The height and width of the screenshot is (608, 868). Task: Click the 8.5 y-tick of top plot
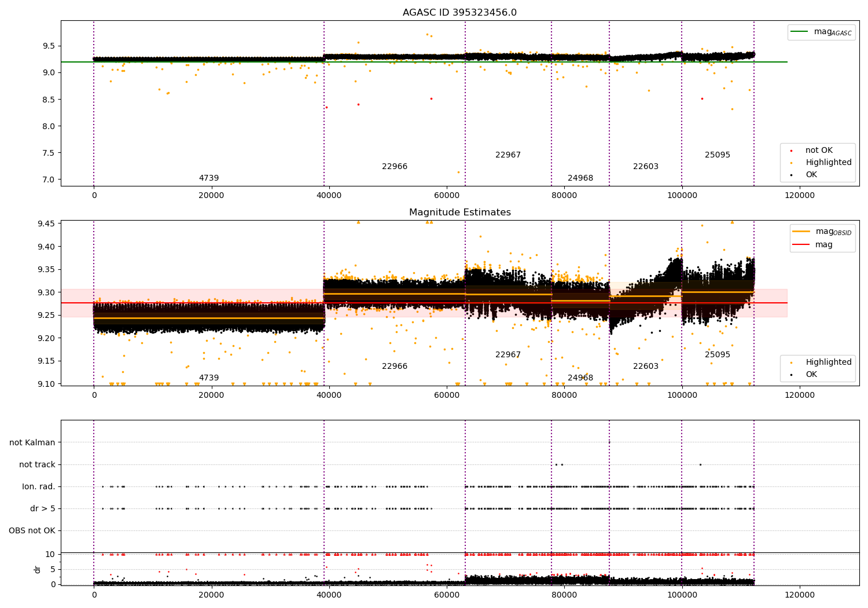pyautogui.click(x=49, y=100)
